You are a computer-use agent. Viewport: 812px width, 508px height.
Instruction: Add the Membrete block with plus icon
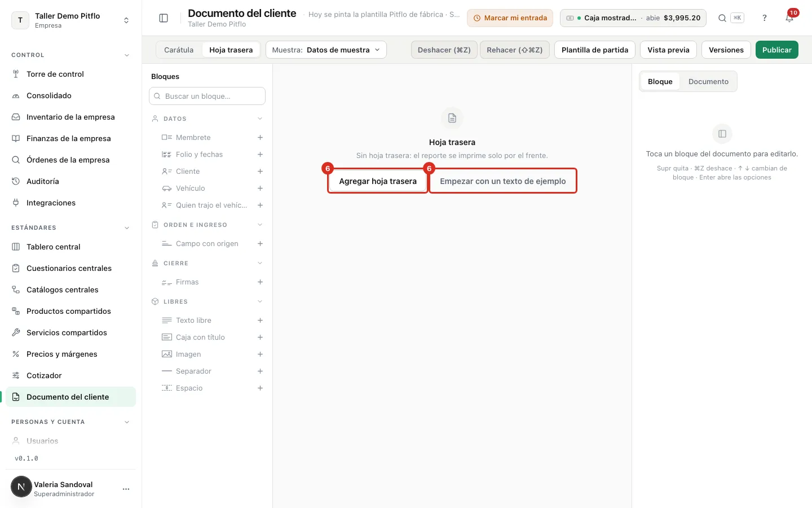click(260, 138)
